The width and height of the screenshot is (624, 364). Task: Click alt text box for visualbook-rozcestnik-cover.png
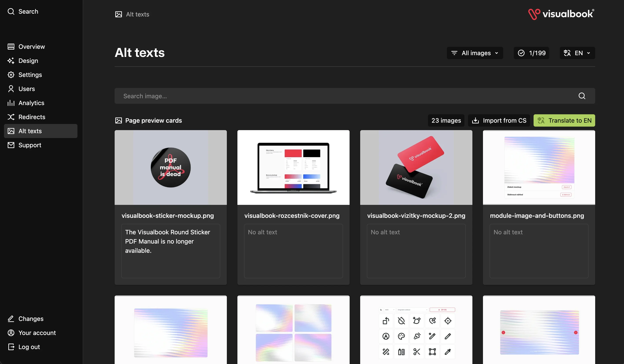[293, 251]
